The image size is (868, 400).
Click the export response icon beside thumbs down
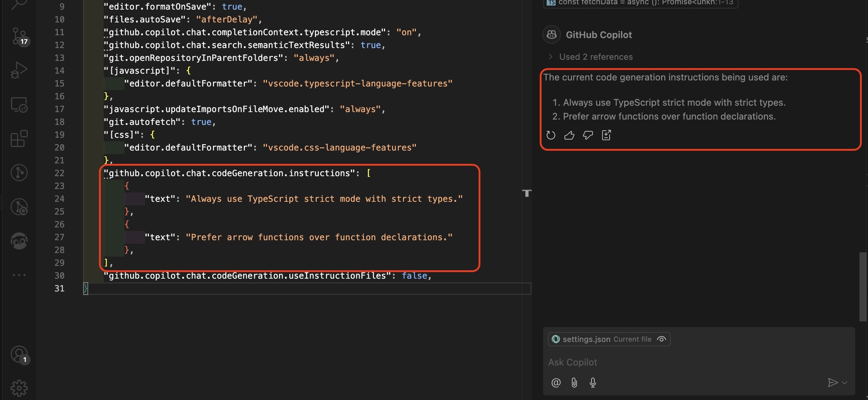[606, 135]
